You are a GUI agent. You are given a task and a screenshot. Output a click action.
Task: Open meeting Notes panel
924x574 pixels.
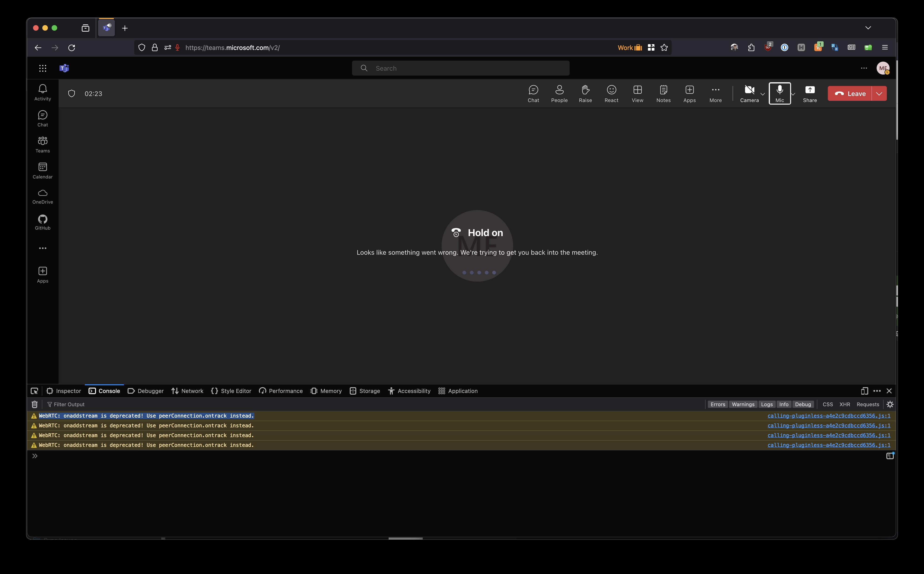point(663,93)
